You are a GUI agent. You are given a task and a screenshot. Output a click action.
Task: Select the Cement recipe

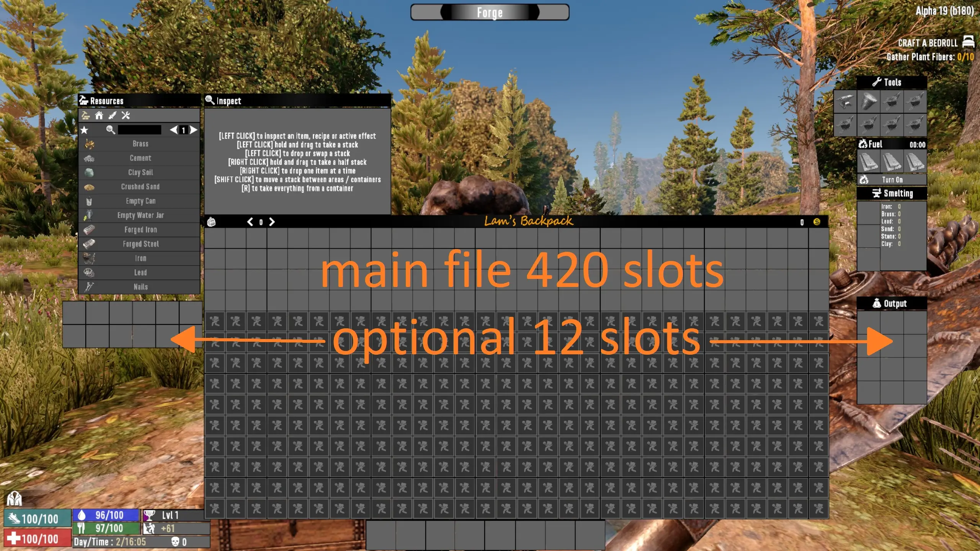pos(139,158)
